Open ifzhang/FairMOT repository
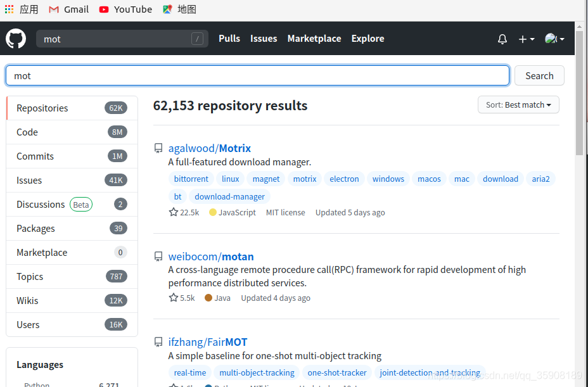The image size is (588, 387). tap(208, 342)
